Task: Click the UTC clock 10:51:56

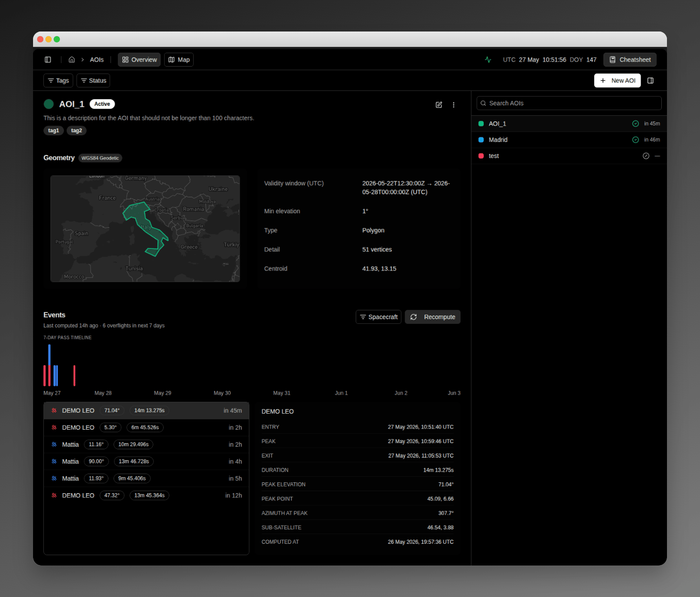Action: pyautogui.click(x=554, y=60)
